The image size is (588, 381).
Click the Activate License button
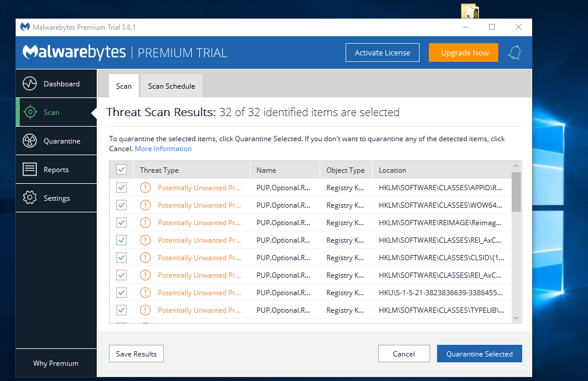click(x=382, y=53)
